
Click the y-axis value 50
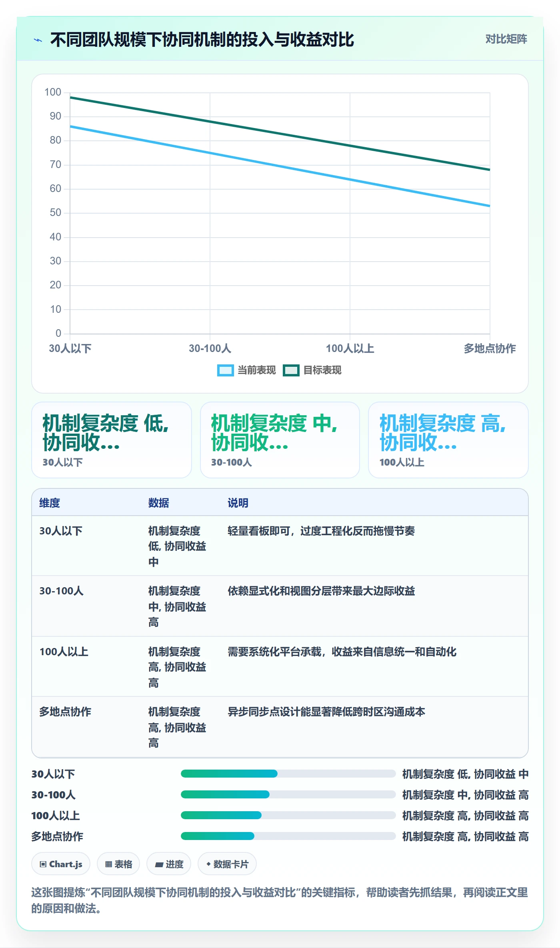tap(56, 213)
